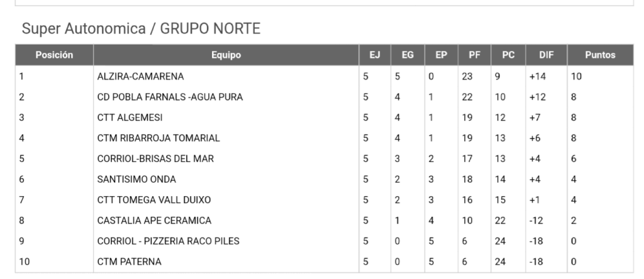Click SANTISIMO ONDA in the standings
Viewport: 644px width, 279px height.
coord(136,179)
